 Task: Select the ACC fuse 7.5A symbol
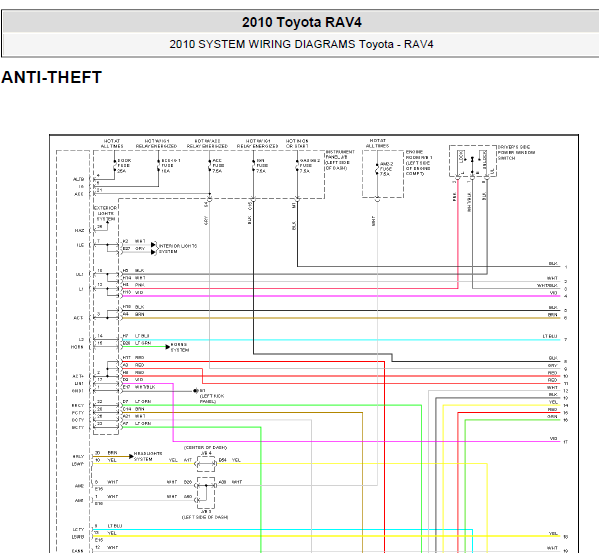(x=209, y=166)
